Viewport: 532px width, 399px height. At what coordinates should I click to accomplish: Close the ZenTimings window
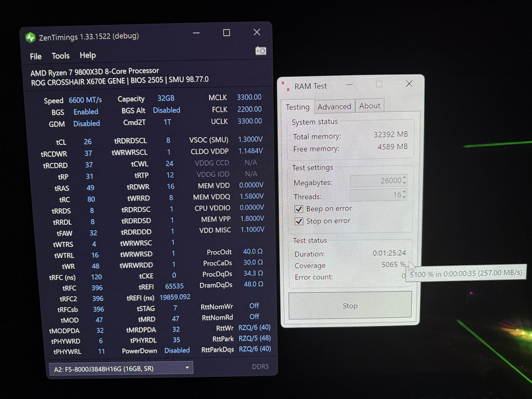(257, 32)
